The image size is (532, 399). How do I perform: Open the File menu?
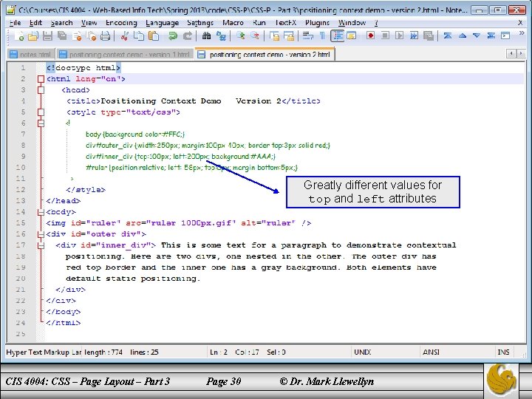[x=16, y=23]
